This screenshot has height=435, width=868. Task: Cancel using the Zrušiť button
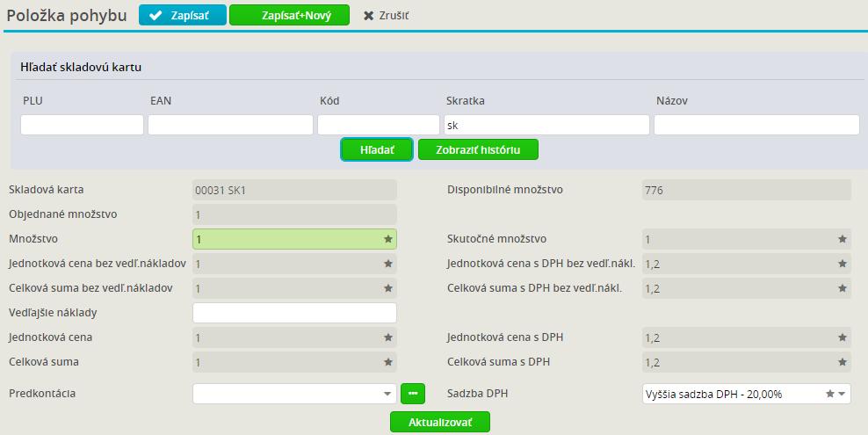click(386, 16)
